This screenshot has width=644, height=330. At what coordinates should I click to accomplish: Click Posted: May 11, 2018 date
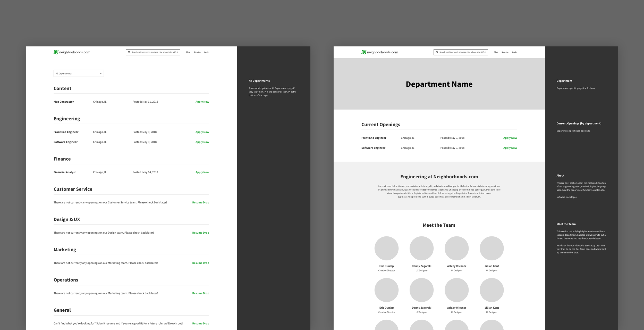[x=145, y=102]
